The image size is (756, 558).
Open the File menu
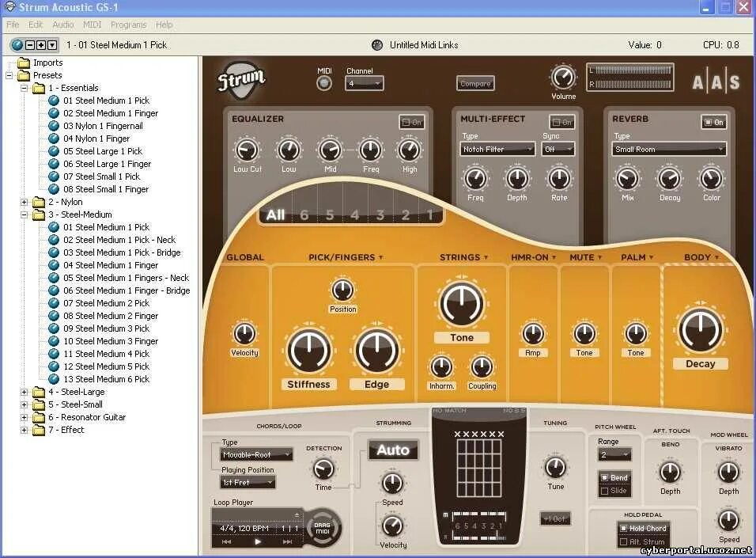pos(13,25)
